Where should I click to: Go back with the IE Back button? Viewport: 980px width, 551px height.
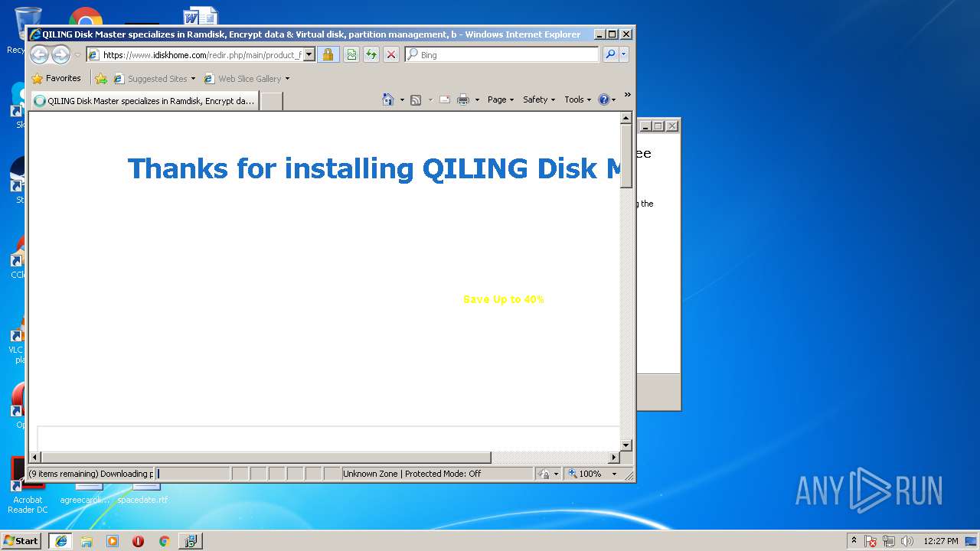click(x=40, y=54)
